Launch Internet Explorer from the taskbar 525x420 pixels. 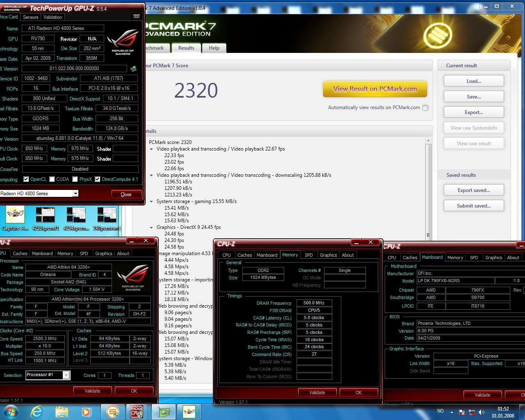(x=37, y=411)
